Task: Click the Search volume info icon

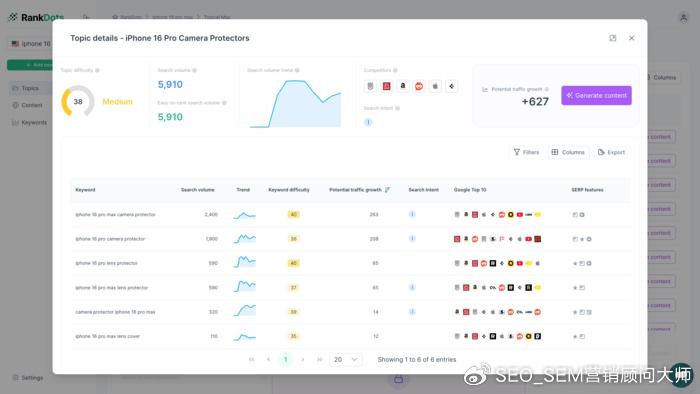Action: 195,71
